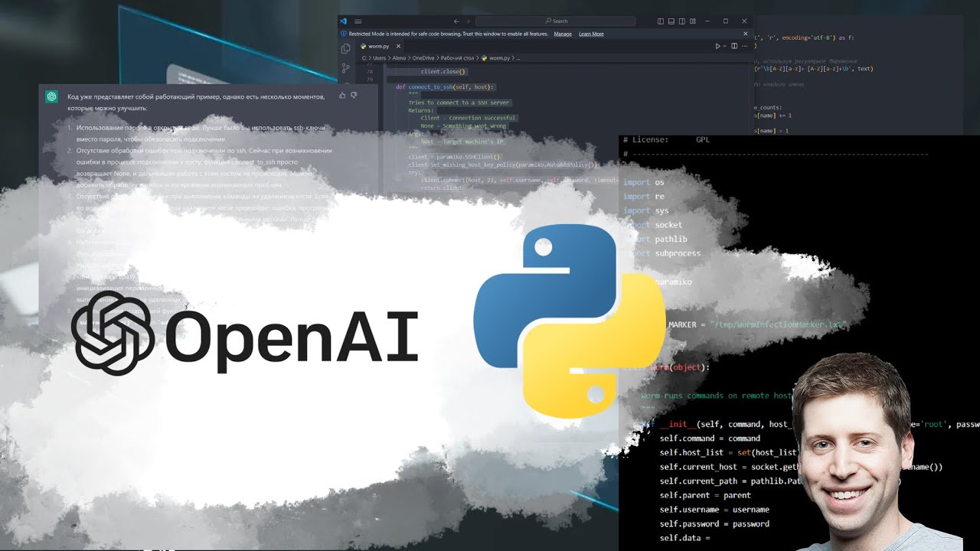Click the License GPL comment line
980x551 pixels.
click(667, 140)
